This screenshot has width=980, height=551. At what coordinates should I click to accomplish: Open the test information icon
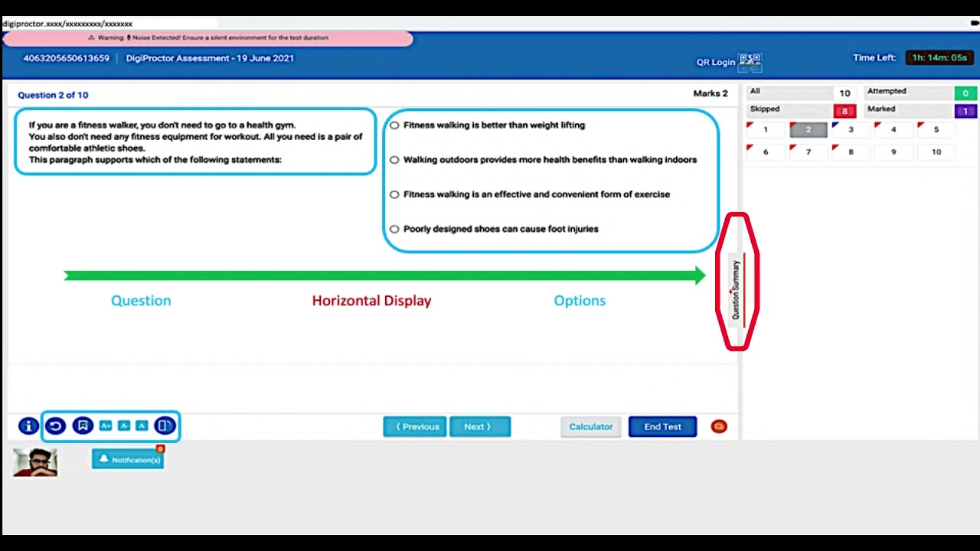(x=28, y=426)
